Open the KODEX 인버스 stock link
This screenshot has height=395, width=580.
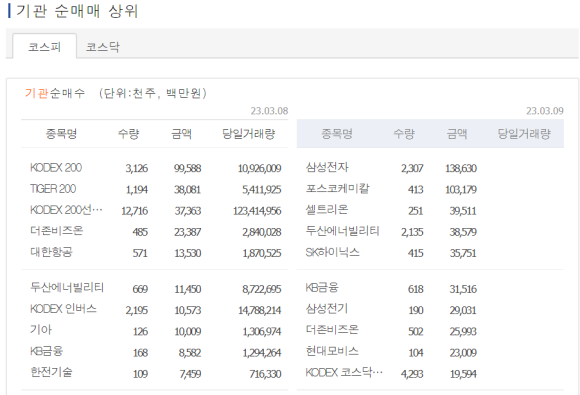pyautogui.click(x=63, y=309)
